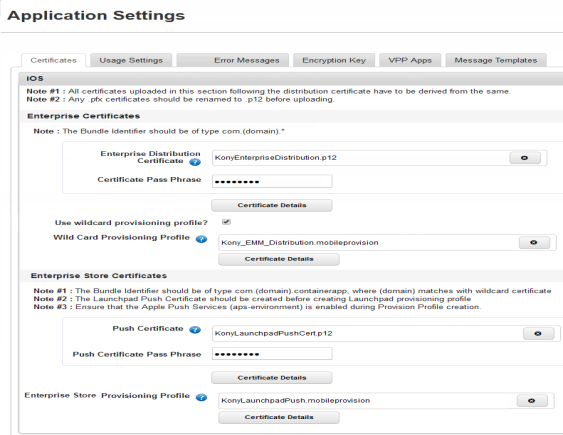563x435 pixels.
Task: Open help for Wild Card Provisioning Profile
Action: [x=201, y=239]
